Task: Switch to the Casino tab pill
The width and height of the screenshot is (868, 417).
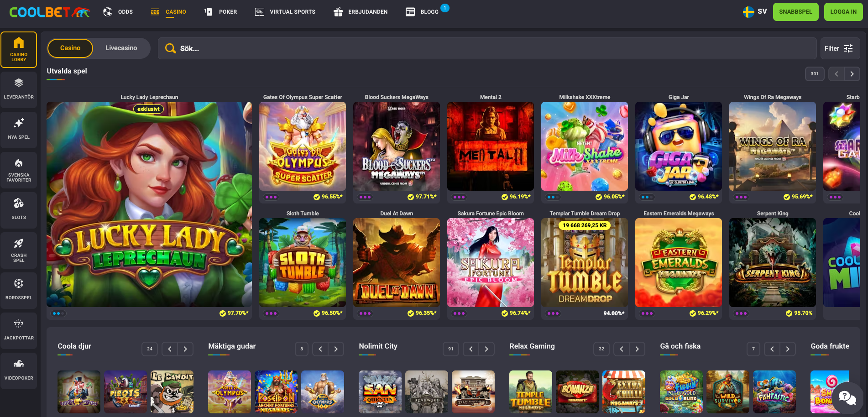Action: (x=70, y=48)
